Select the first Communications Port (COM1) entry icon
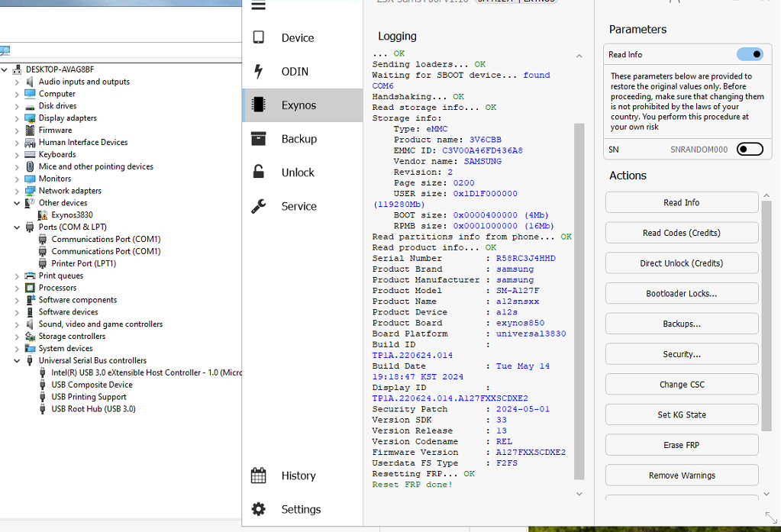The height and width of the screenshot is (532, 781). coord(43,239)
